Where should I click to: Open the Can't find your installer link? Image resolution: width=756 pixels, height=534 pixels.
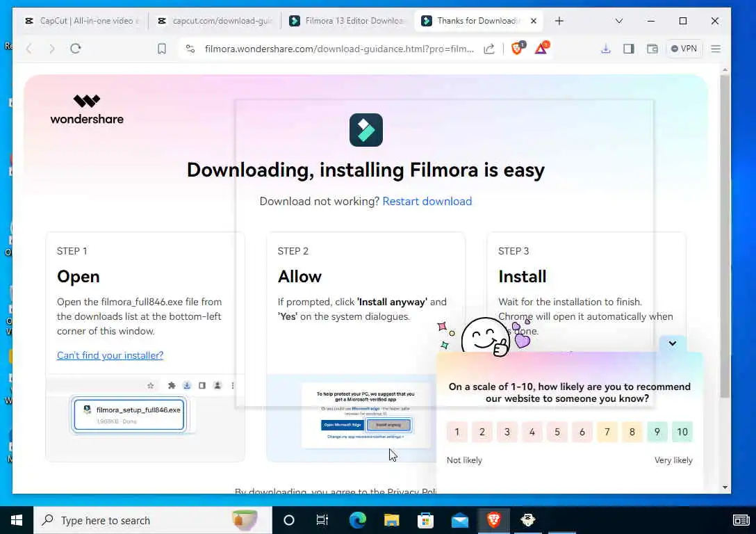point(110,355)
